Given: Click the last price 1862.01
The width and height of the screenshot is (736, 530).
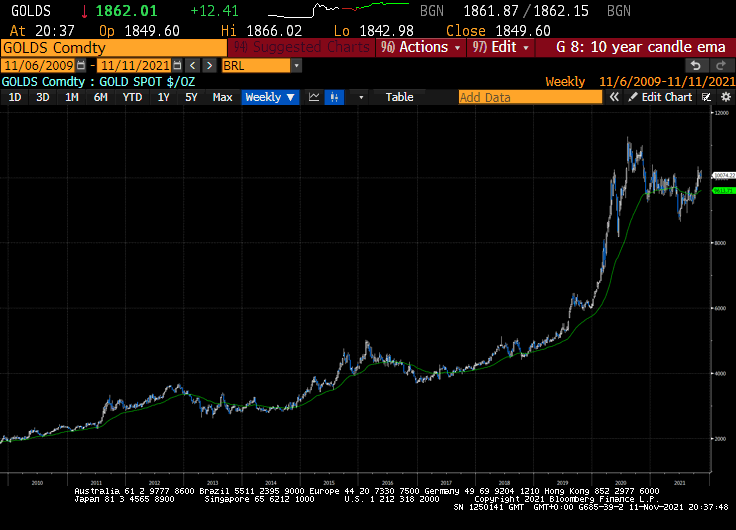Looking at the screenshot, I should (x=126, y=11).
